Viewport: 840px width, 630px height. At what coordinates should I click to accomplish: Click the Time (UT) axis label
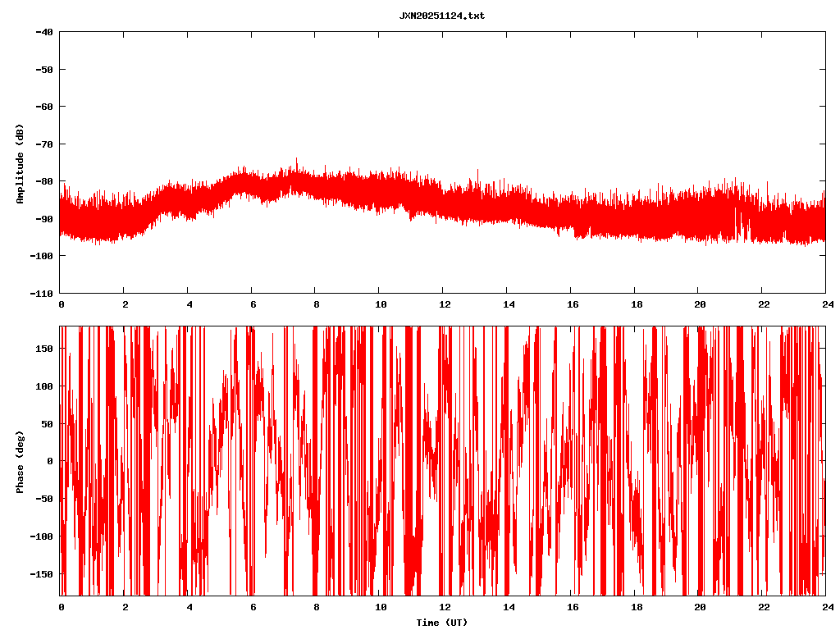pyautogui.click(x=441, y=623)
